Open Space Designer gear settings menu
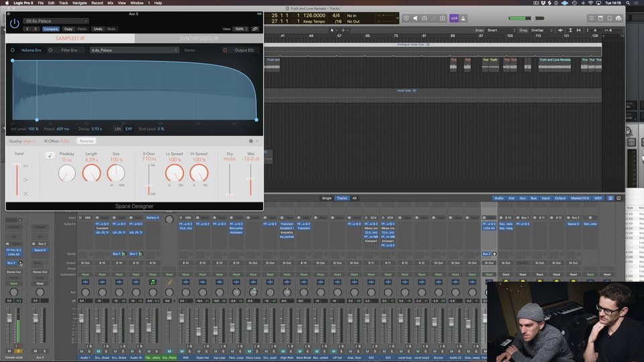 (251, 141)
